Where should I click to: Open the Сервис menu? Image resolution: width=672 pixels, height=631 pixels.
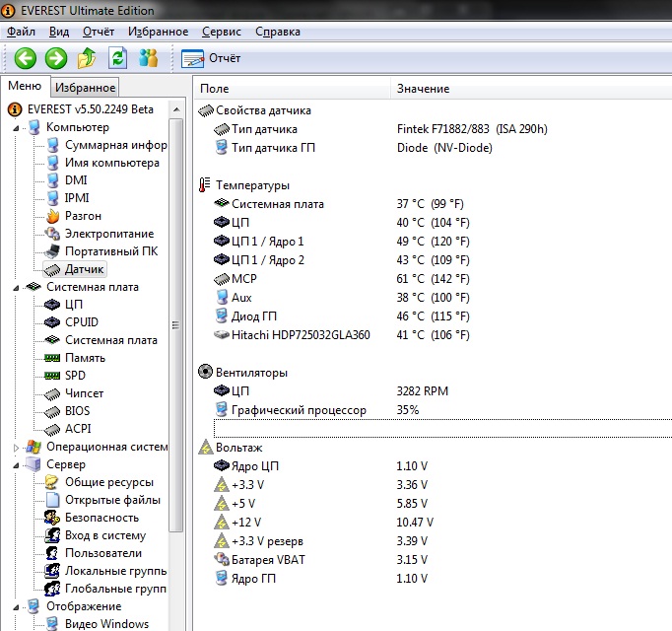pyautogui.click(x=221, y=32)
